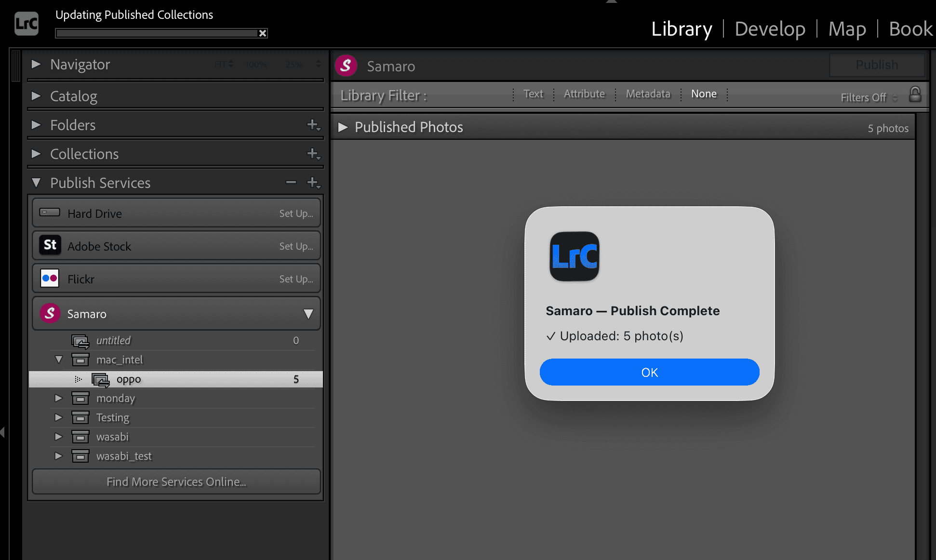This screenshot has height=560, width=936.
Task: Cancel the Updating Published Collections task
Action: coord(263,33)
